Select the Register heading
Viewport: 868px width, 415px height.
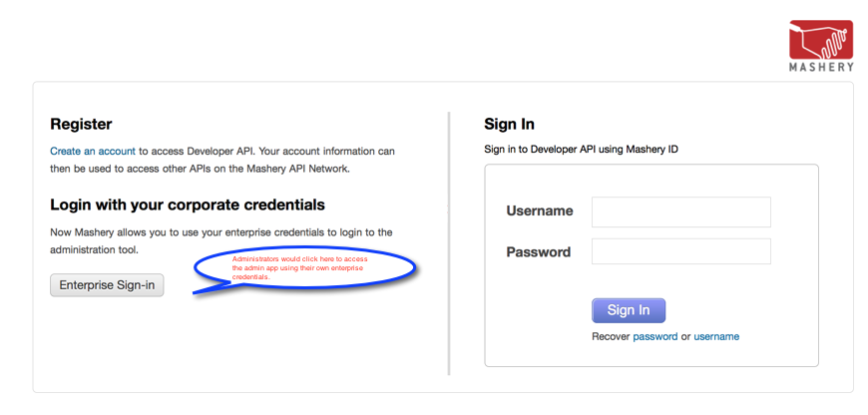pyautogui.click(x=81, y=124)
